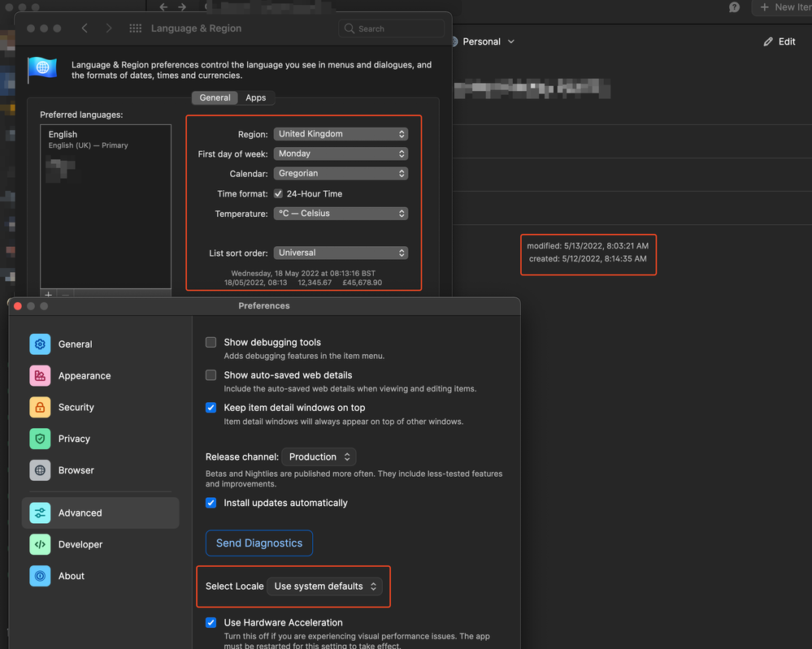
Task: Go to Privacy shield icon
Action: pos(40,439)
